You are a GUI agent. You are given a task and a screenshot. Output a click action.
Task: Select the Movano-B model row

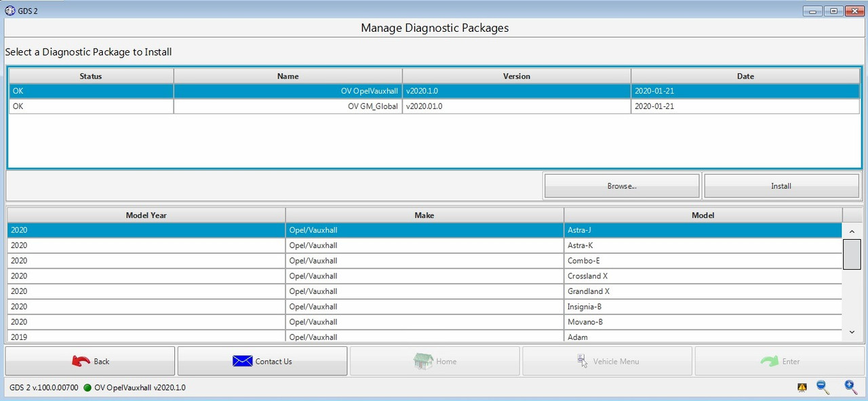[x=425, y=322]
